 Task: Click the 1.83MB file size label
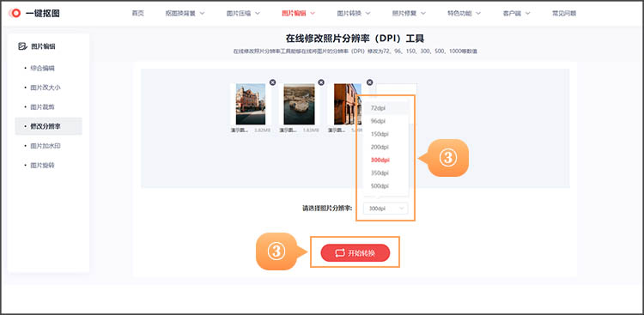311,130
